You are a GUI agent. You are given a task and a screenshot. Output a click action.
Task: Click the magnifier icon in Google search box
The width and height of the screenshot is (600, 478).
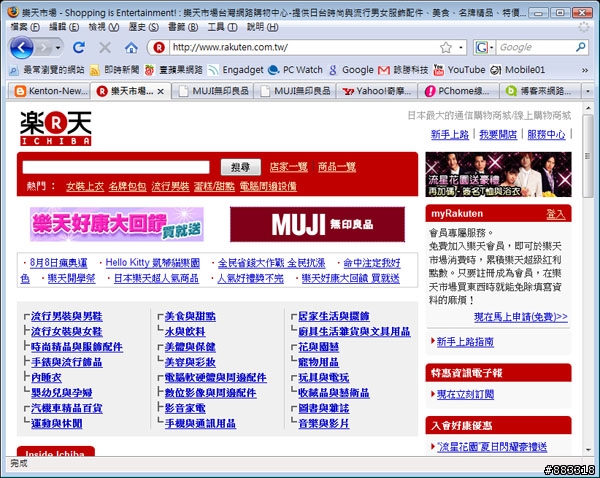(x=580, y=47)
